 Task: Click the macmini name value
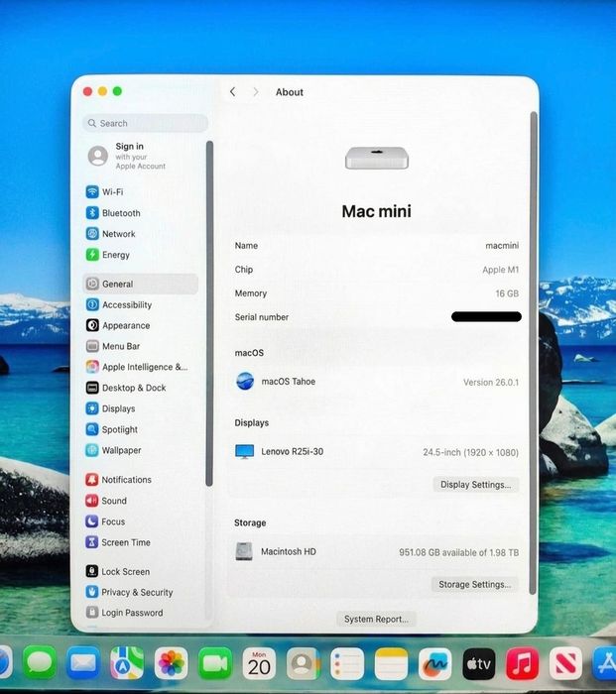tap(502, 246)
